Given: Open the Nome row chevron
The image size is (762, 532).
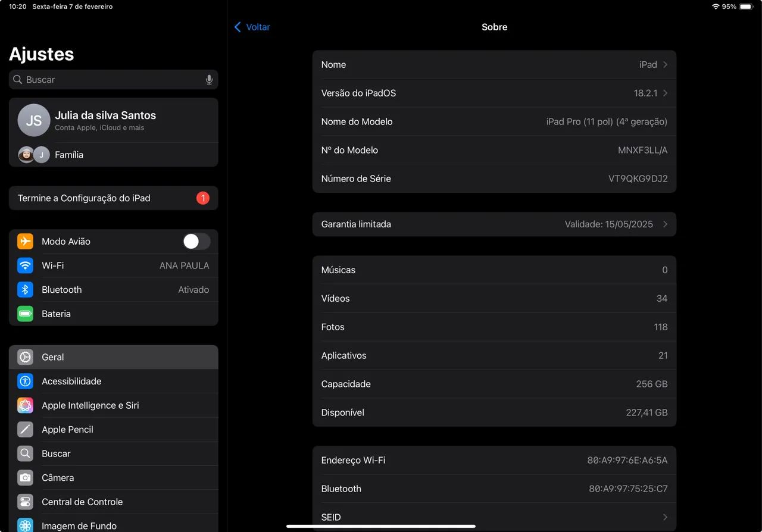Looking at the screenshot, I should (665, 64).
